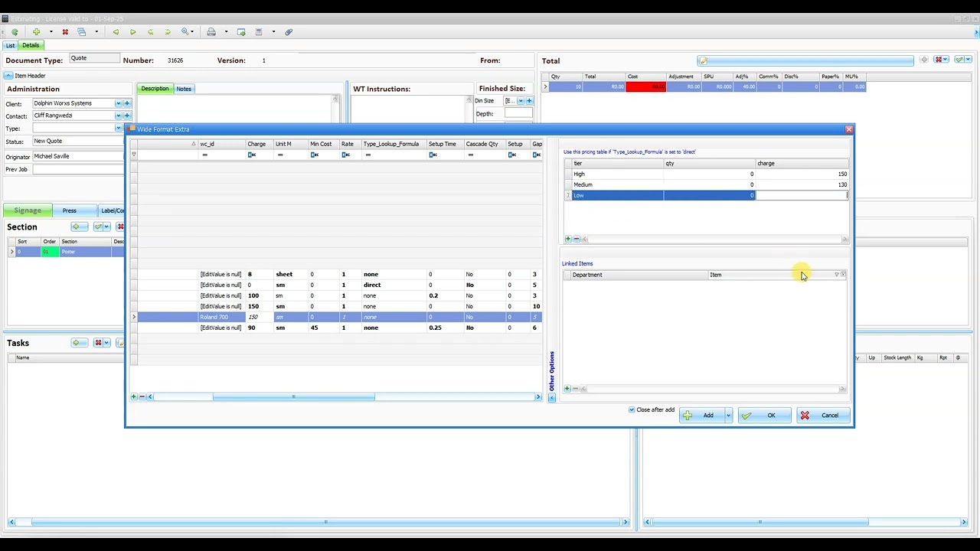Switch to the List tab
This screenshot has width=980, height=551.
click(x=11, y=46)
